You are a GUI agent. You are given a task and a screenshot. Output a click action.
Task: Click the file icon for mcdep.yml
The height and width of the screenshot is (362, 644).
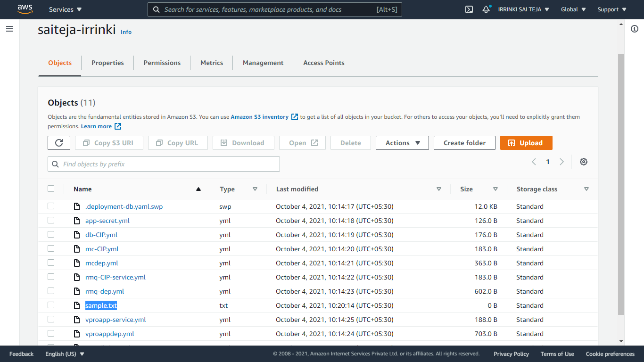tap(77, 263)
